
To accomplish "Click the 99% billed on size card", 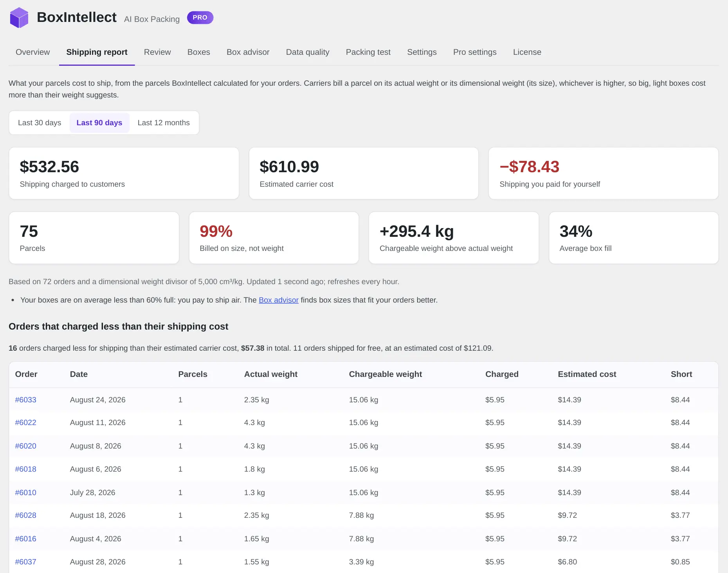I will [x=274, y=238].
